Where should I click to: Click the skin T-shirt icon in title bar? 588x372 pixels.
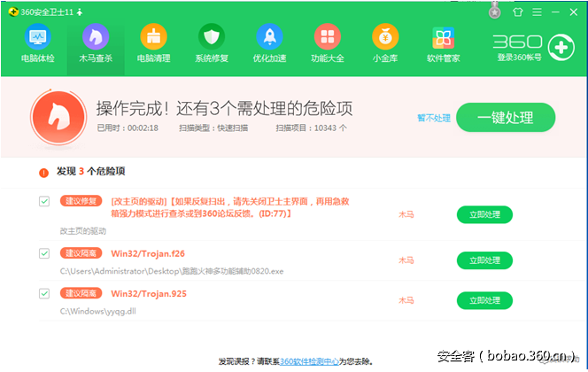click(x=517, y=12)
